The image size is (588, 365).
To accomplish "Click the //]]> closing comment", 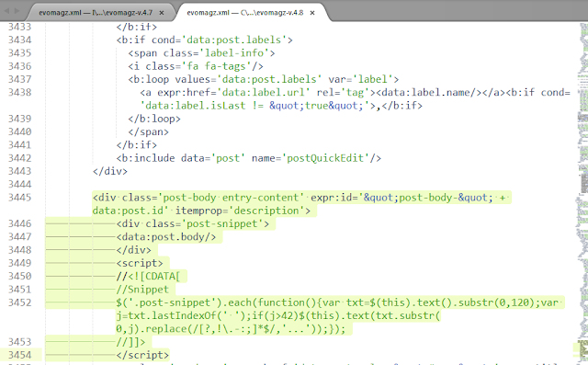I will pos(130,342).
